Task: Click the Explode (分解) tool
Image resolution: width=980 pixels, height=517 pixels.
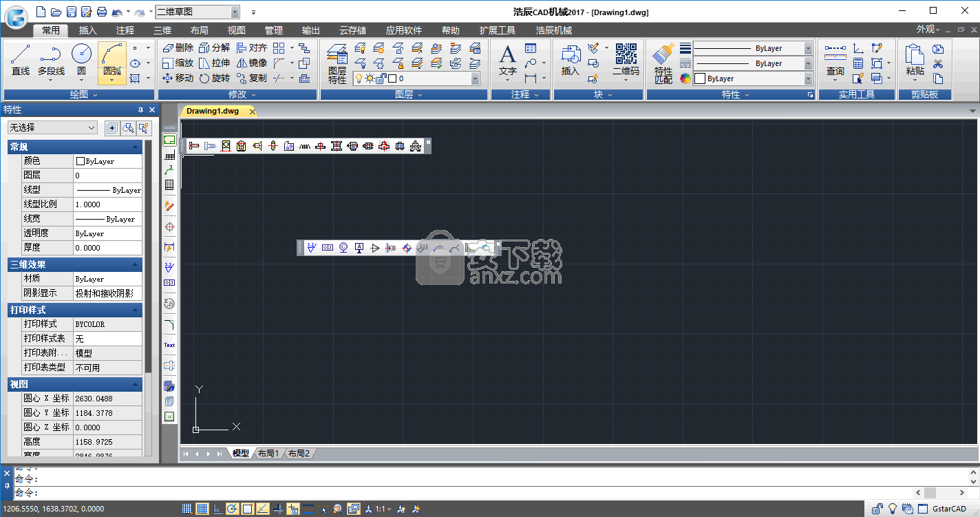Action: pyautogui.click(x=215, y=48)
